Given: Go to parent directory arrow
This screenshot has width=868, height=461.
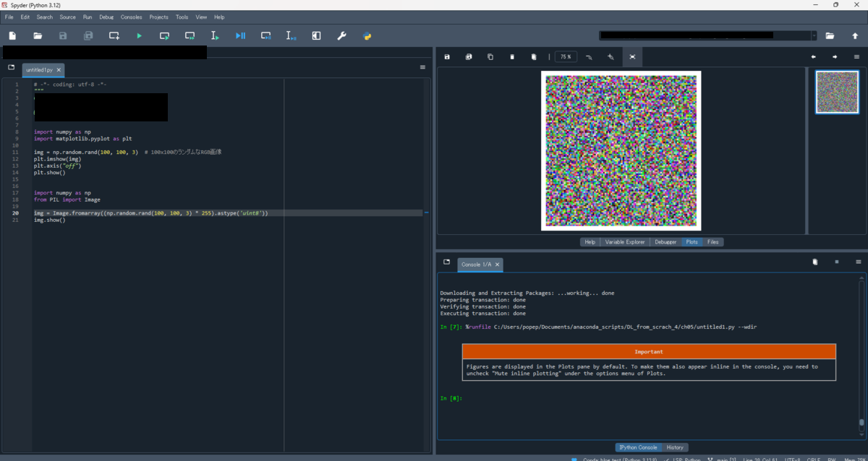Looking at the screenshot, I should click(855, 35).
